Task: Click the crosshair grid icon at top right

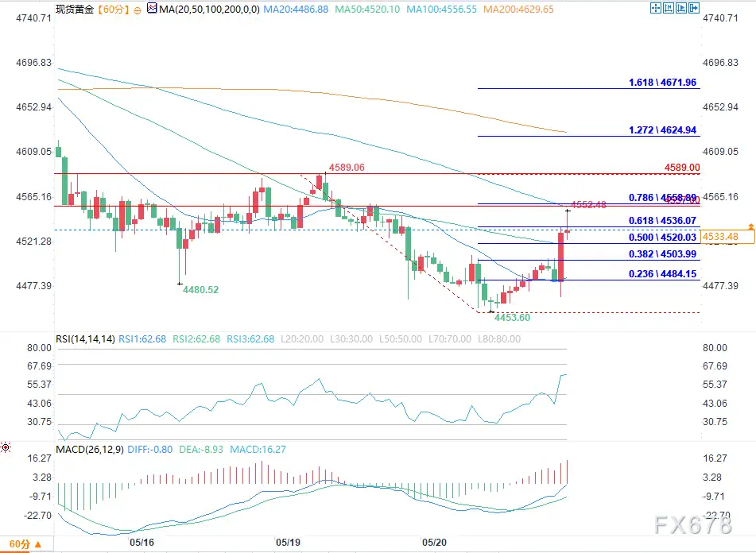Action: pyautogui.click(x=656, y=8)
